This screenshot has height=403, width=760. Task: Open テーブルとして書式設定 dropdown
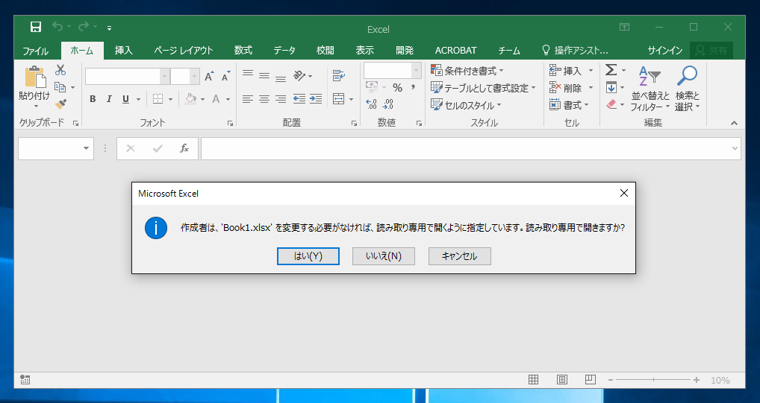[x=483, y=88]
